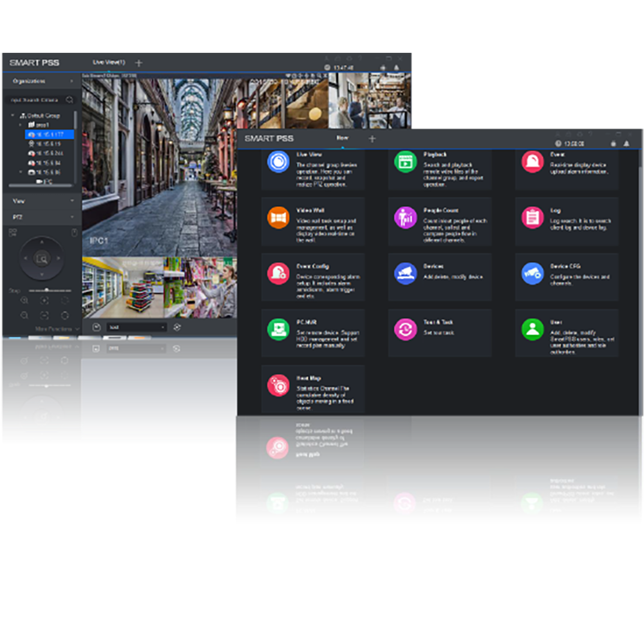Open the People Count module icon
Viewport: 644px width, 644px height.
405,217
